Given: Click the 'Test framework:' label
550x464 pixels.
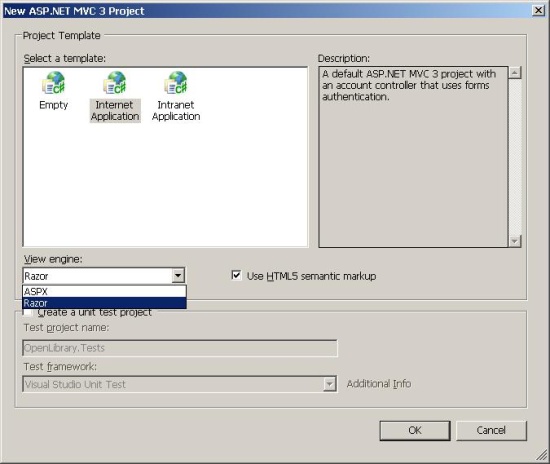Looking at the screenshot, I should [60, 367].
